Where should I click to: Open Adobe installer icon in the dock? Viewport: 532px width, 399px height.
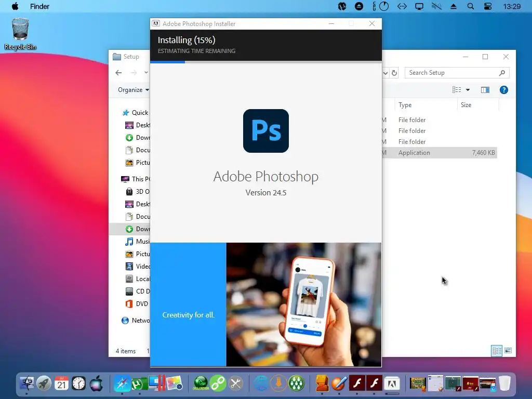click(x=392, y=384)
